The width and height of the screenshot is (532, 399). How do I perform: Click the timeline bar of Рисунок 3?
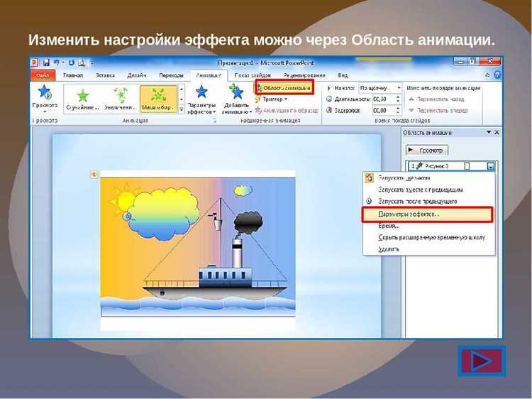point(467,166)
